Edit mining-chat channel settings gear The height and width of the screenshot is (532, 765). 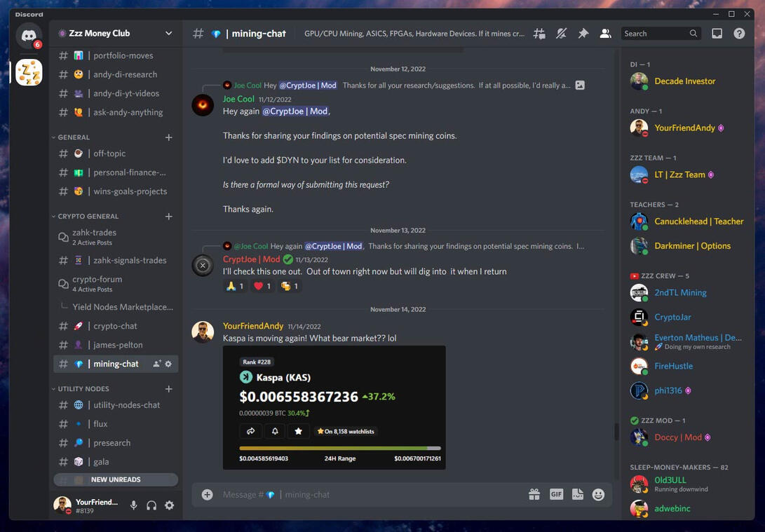[x=168, y=364]
